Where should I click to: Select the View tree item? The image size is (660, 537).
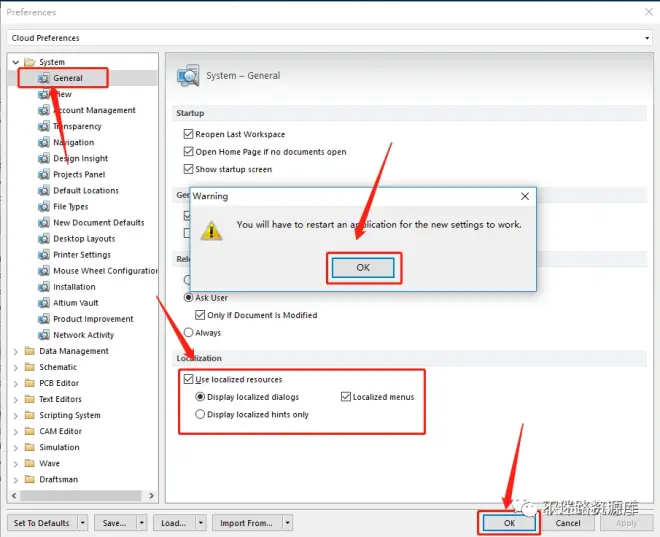click(64, 94)
